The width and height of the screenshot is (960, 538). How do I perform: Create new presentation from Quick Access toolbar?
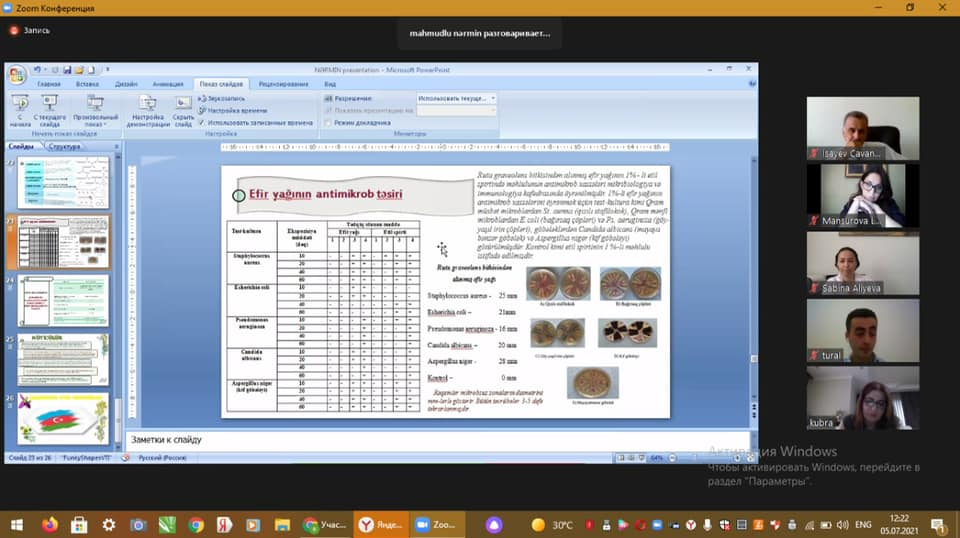91,70
